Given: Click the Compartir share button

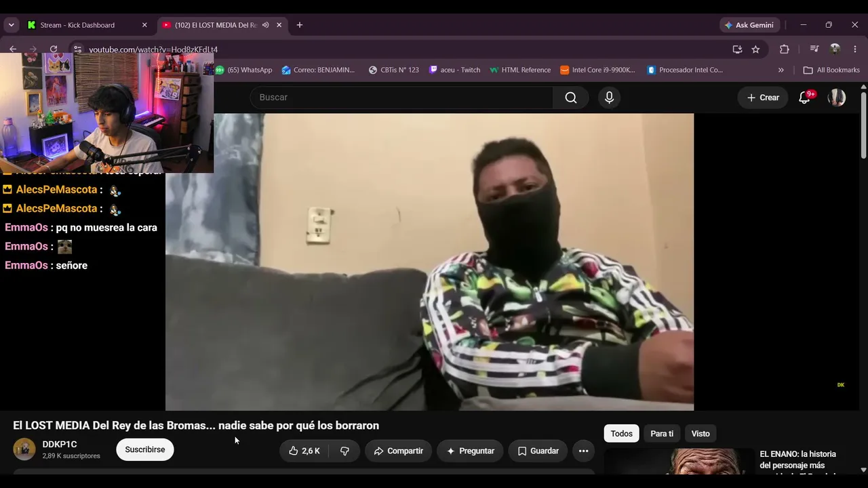Looking at the screenshot, I should pyautogui.click(x=399, y=451).
